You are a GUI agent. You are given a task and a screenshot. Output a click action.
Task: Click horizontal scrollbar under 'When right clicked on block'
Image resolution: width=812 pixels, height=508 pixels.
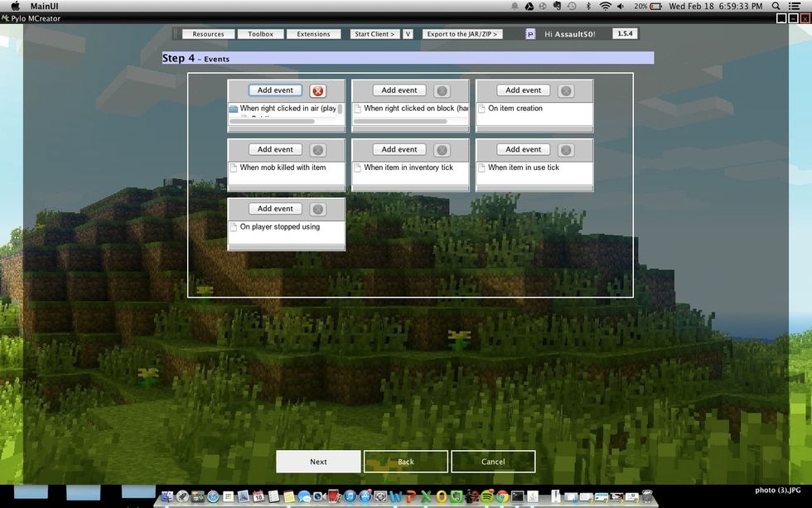[400, 122]
